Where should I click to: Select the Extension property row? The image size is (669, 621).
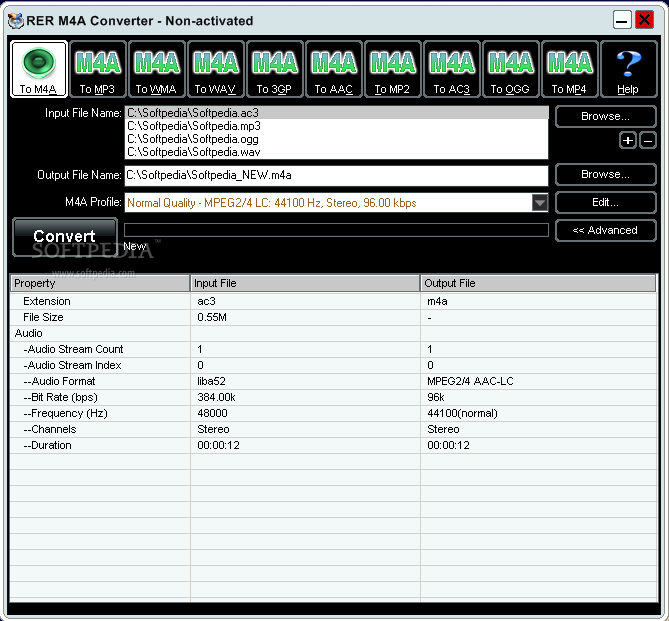click(333, 301)
